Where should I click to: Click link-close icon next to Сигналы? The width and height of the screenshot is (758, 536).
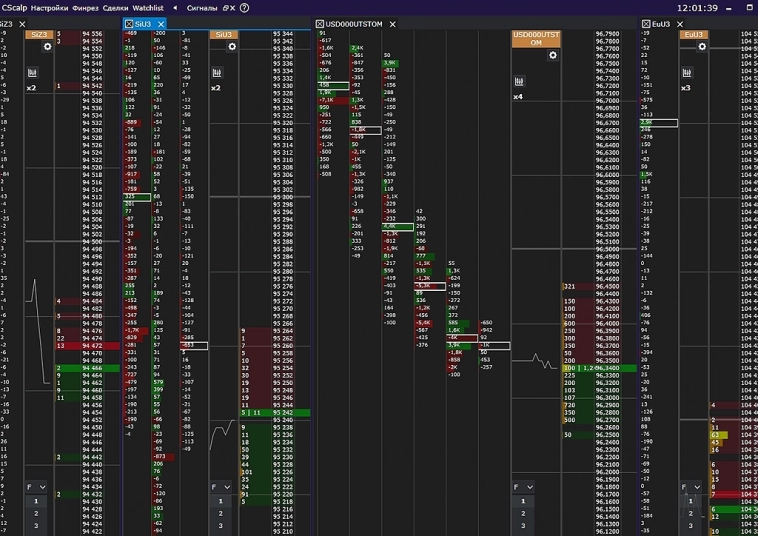(x=227, y=7)
